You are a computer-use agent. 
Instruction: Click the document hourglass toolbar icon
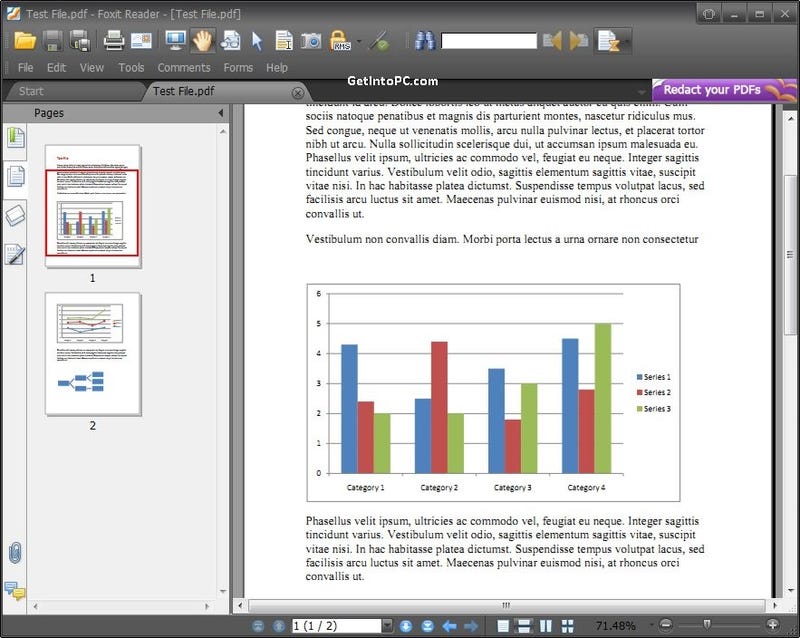coord(608,41)
